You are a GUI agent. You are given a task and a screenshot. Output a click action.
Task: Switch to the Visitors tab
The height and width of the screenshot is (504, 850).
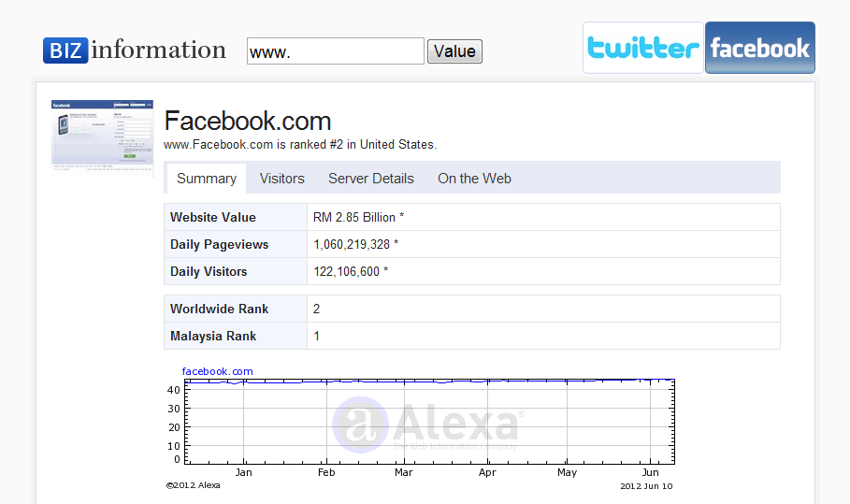tap(281, 179)
